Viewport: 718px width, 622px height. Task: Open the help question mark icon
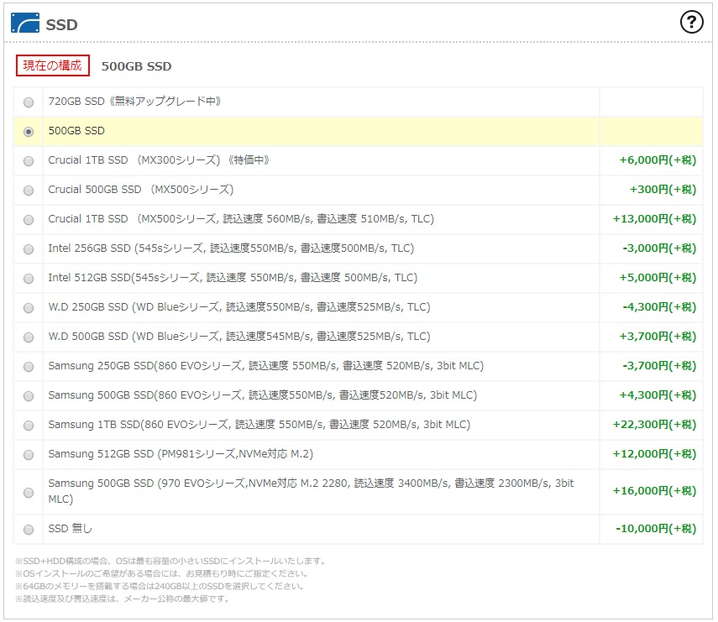point(691,22)
